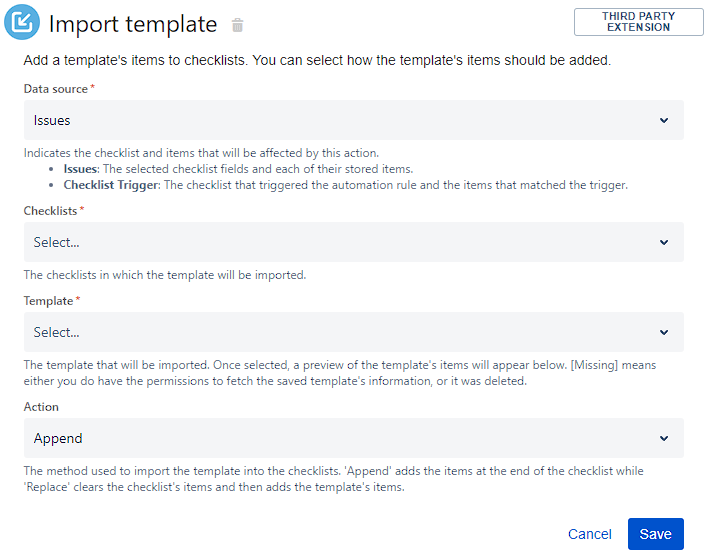708x554 pixels.
Task: Click the chevron arrow in Template field
Action: tap(664, 332)
